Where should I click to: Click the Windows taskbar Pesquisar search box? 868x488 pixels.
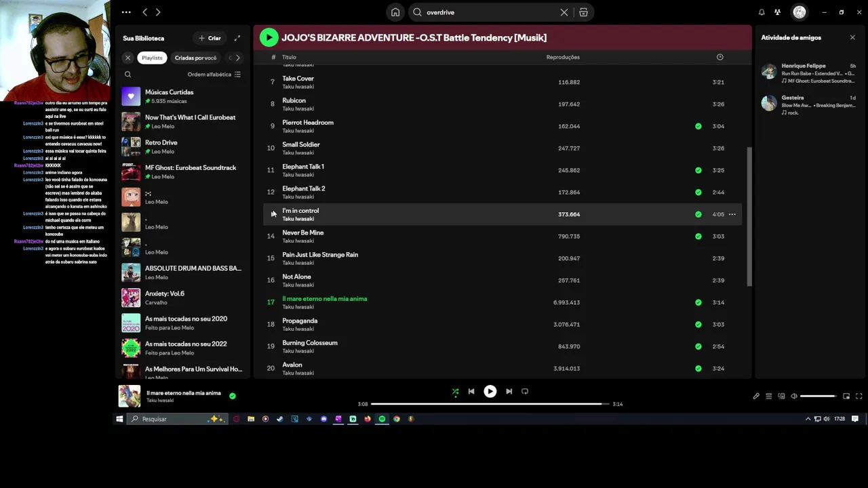[x=178, y=419]
